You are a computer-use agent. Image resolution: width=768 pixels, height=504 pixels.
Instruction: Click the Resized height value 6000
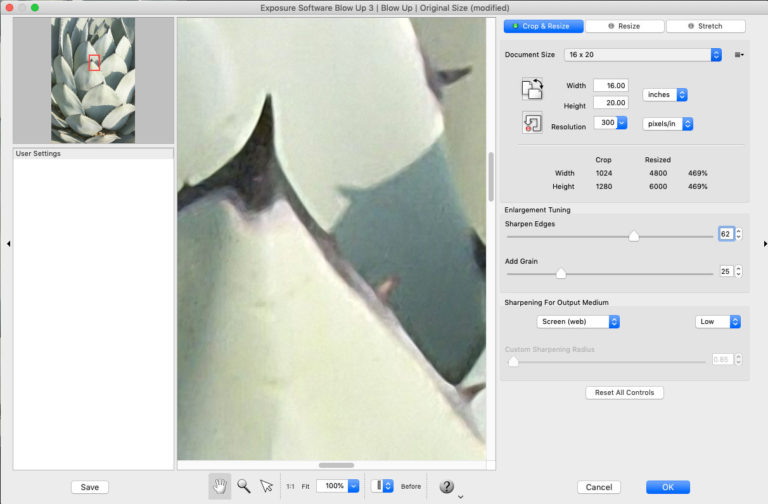[x=658, y=187]
